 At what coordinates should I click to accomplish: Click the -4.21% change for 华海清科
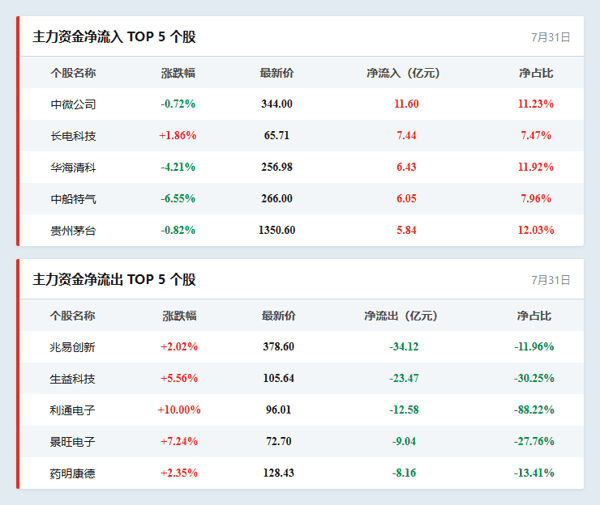point(178,167)
